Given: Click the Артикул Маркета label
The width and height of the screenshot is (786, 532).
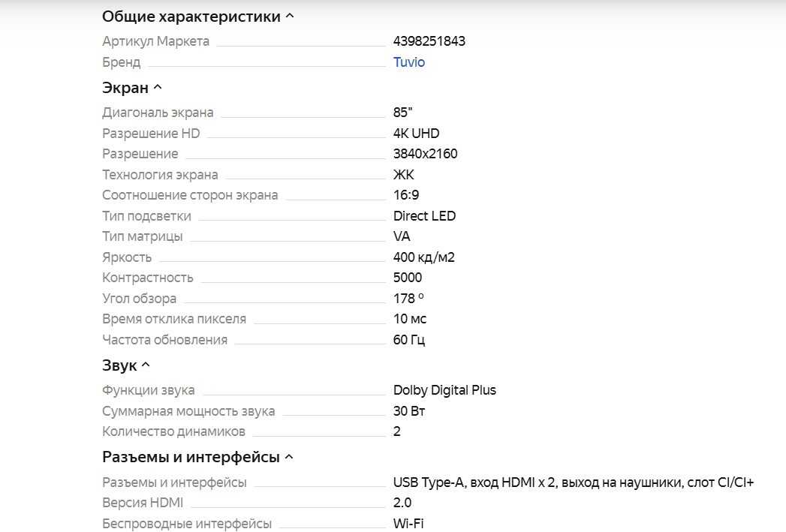Looking at the screenshot, I should point(155,41).
